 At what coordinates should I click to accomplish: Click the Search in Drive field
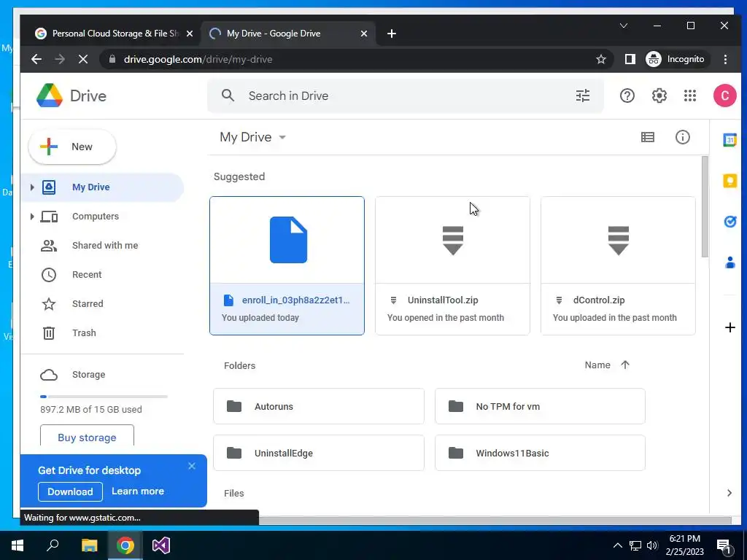[406, 96]
